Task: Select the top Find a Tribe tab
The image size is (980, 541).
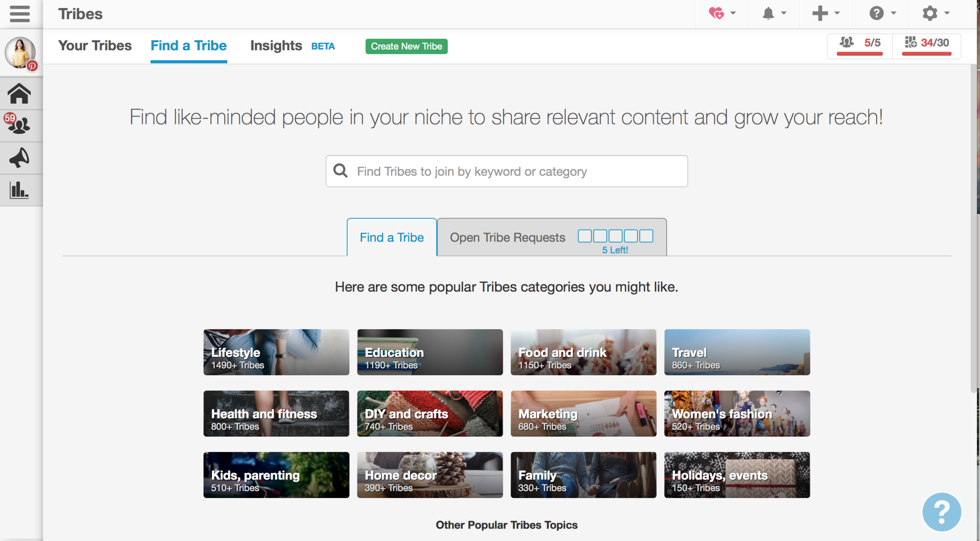Action: (x=189, y=46)
